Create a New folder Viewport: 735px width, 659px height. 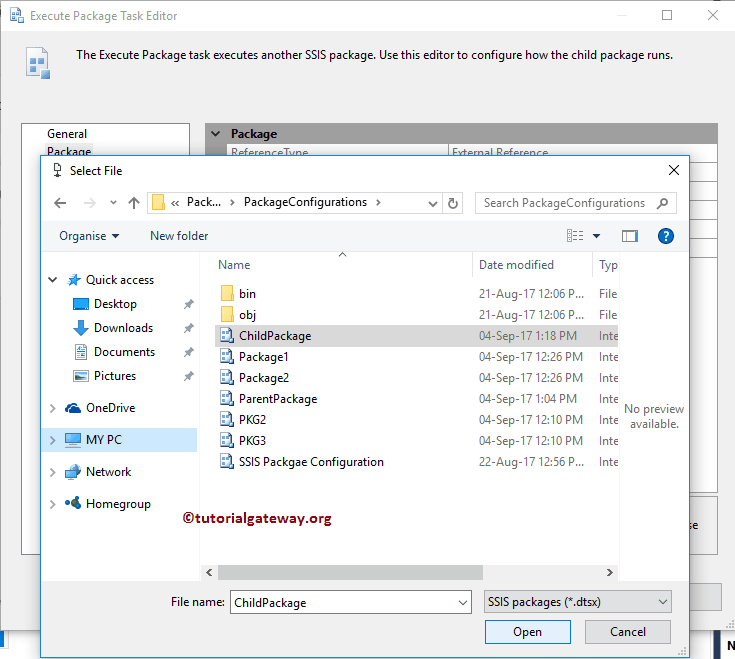point(179,236)
